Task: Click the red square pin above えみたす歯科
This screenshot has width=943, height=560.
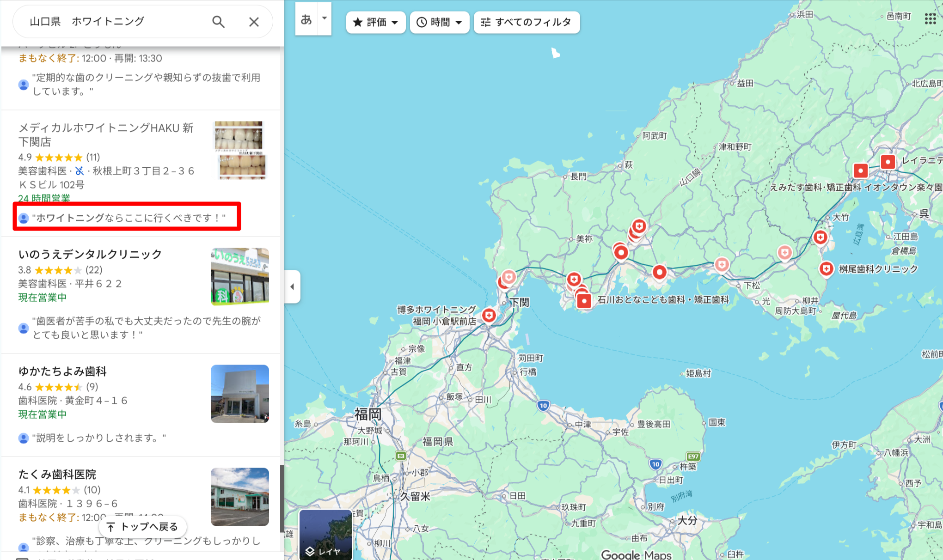Action: pos(860,171)
